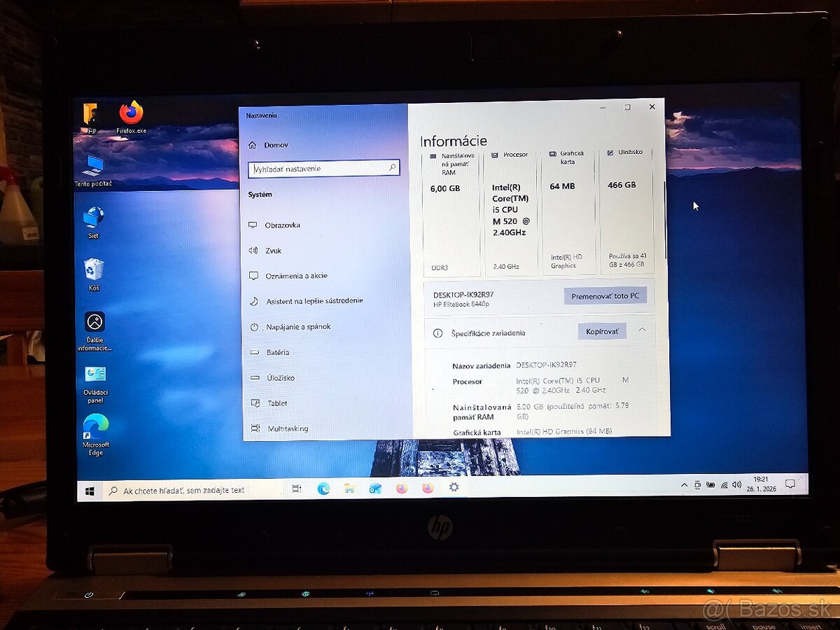Open the Obrazovka display settings
840x630 pixels.
pyautogui.click(x=279, y=225)
